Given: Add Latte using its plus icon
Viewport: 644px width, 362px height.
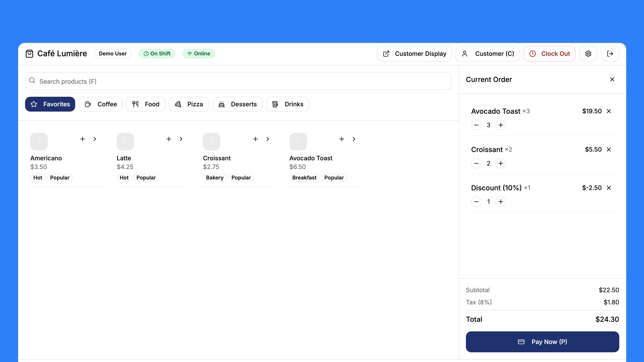Looking at the screenshot, I should point(169,139).
